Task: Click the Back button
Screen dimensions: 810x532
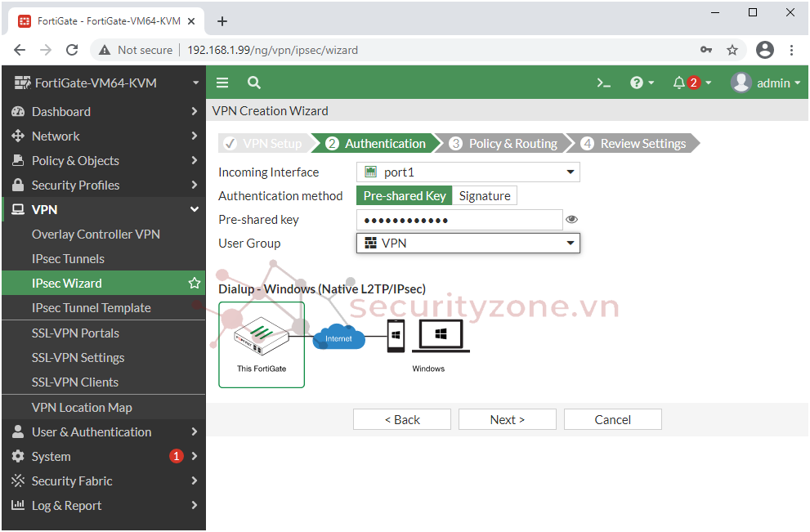Action: point(402,420)
